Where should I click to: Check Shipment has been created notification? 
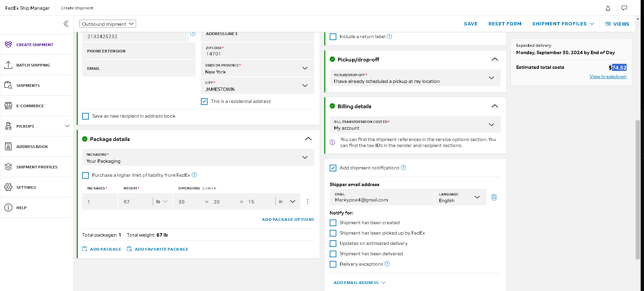[x=333, y=223]
